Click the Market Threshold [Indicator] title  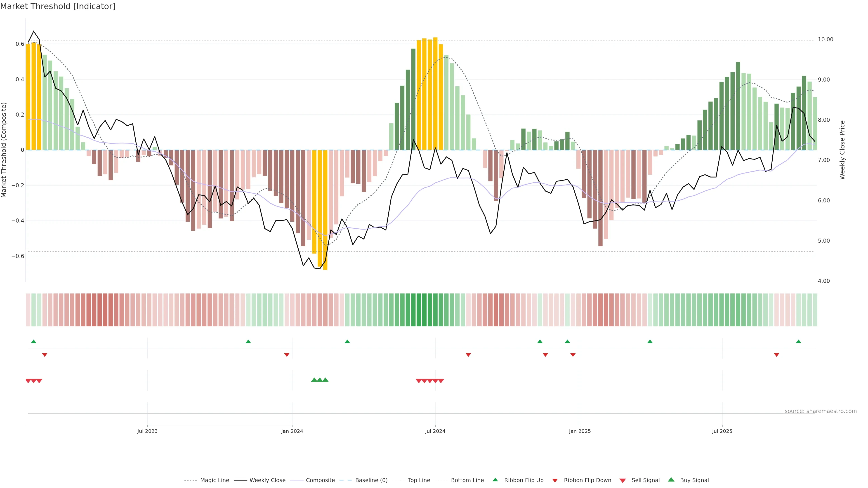(x=58, y=6)
